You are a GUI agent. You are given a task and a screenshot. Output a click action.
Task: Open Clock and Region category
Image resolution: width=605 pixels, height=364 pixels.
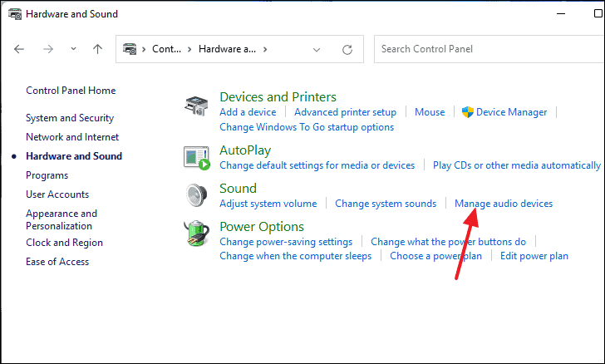click(x=64, y=243)
